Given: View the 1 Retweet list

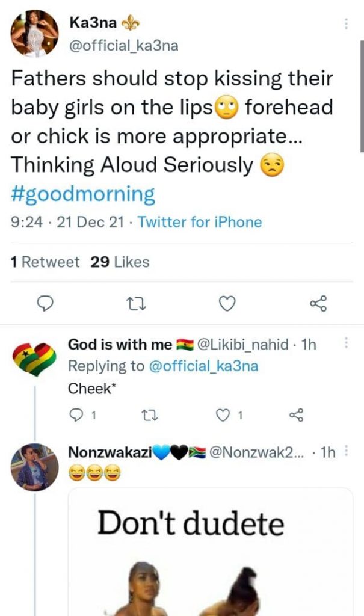Looking at the screenshot, I should [45, 262].
